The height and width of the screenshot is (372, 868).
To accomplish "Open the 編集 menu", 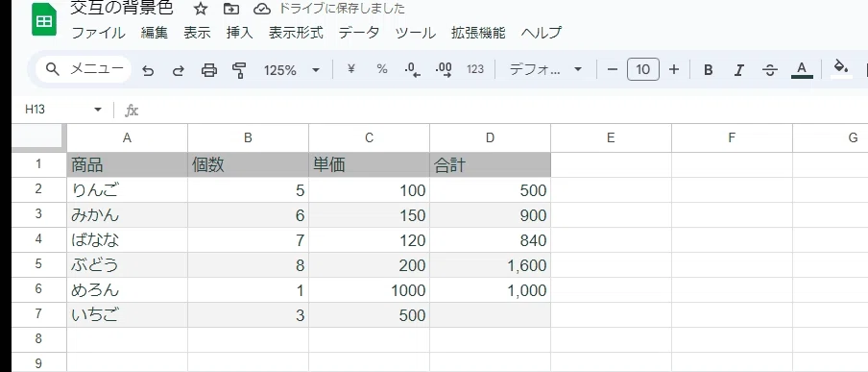I will tap(155, 33).
